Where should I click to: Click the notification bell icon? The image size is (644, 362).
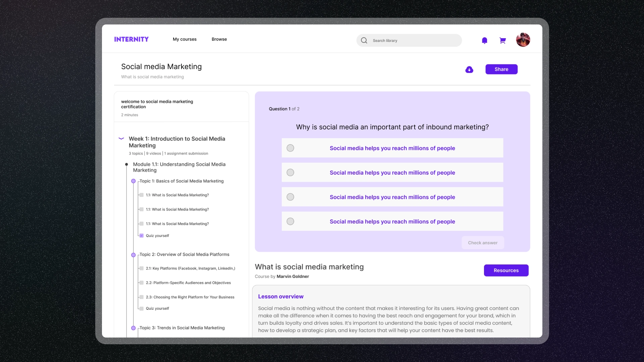tap(484, 41)
